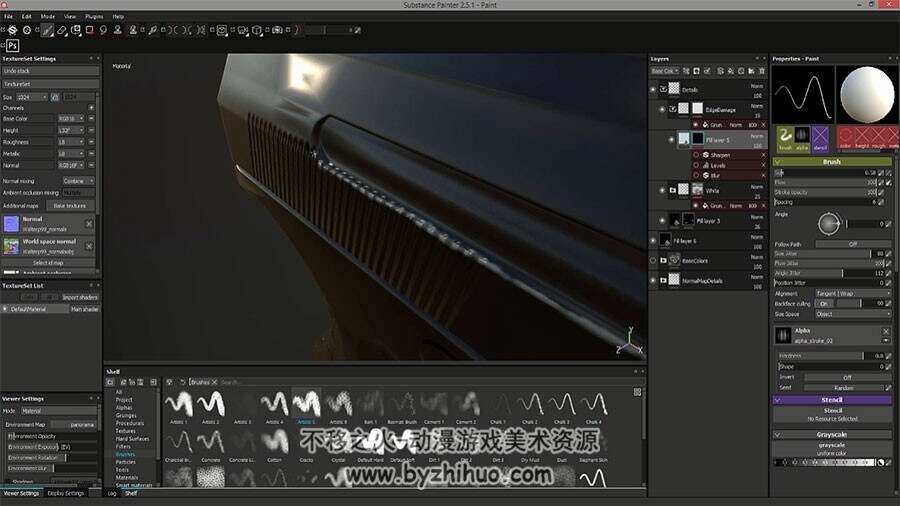Click the Bake textures button
The image size is (900, 506).
pos(69,205)
